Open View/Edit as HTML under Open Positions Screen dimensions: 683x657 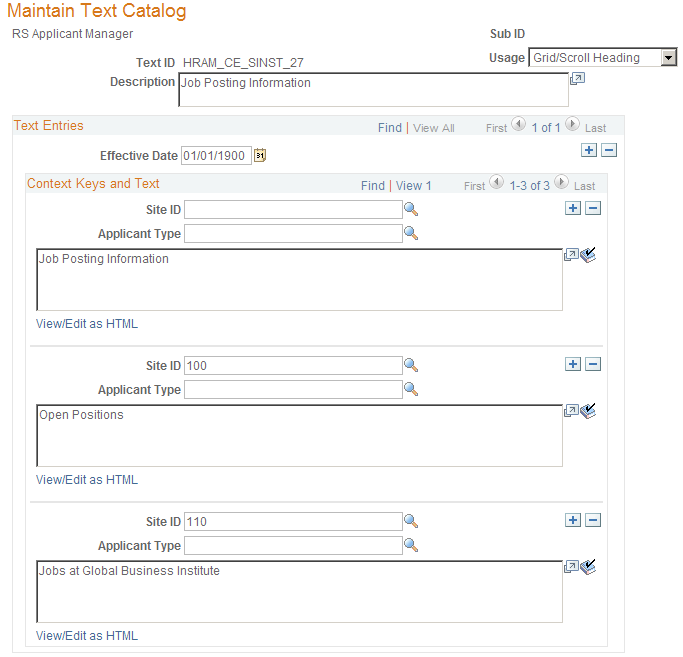point(87,480)
